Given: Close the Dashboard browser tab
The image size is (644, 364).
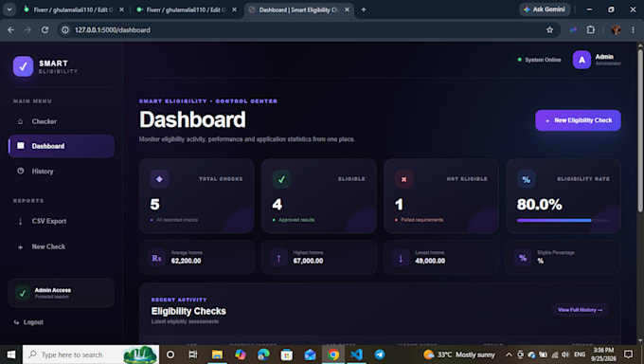Looking at the screenshot, I should coord(347,9).
